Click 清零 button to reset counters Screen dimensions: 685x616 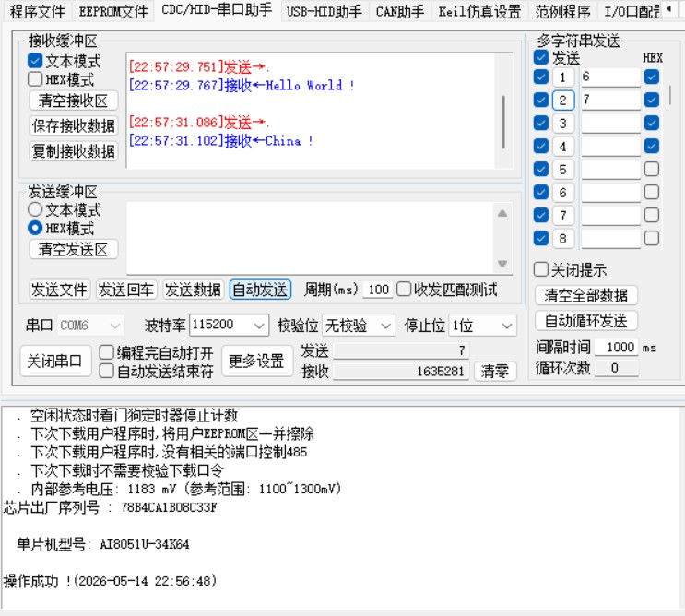(495, 371)
